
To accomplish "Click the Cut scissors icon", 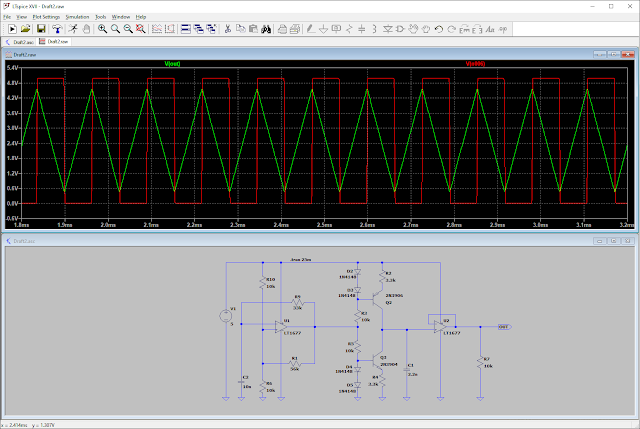I will [228, 29].
